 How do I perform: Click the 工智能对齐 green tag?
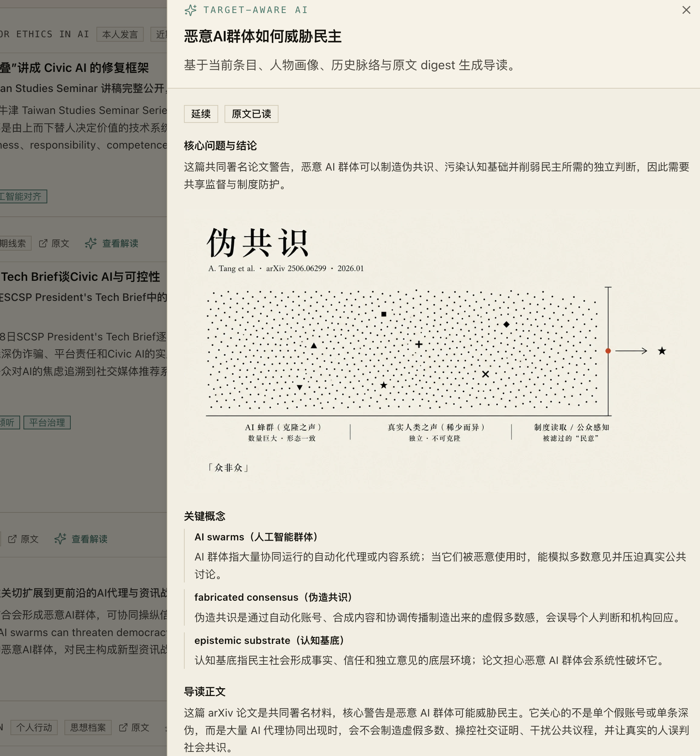(x=23, y=197)
